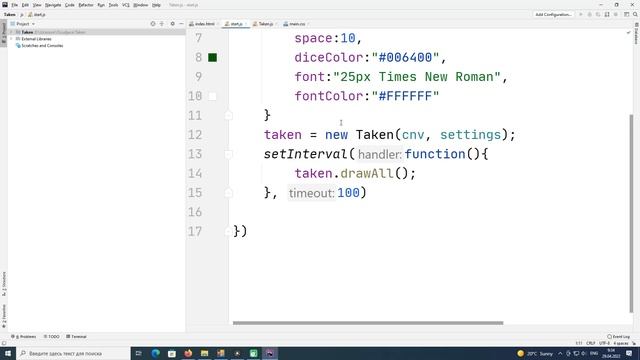This screenshot has height=360, width=640.
Task: Click the Windows taskbar search field
Action: (73, 353)
